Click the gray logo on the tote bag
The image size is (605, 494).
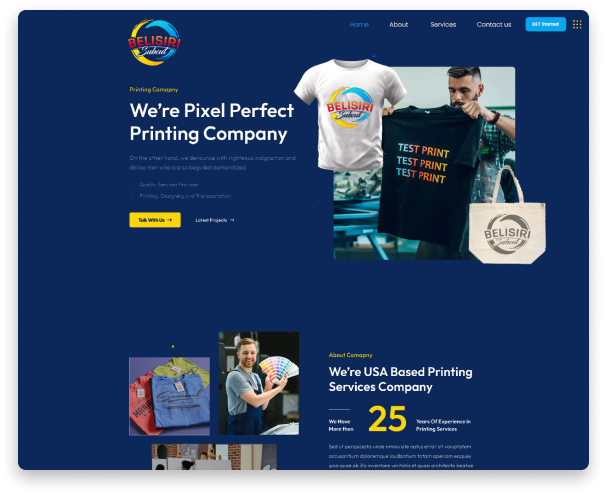507,234
